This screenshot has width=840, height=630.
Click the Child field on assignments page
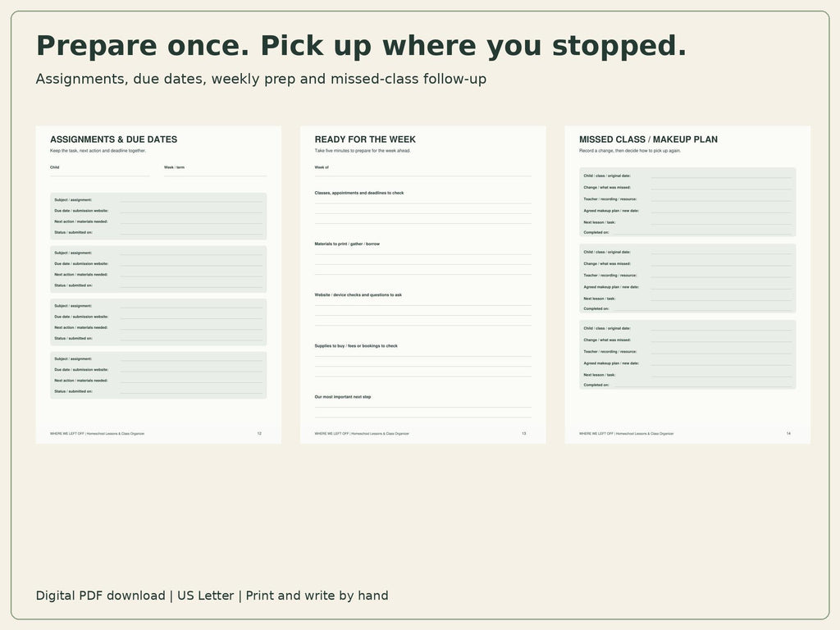click(x=99, y=171)
